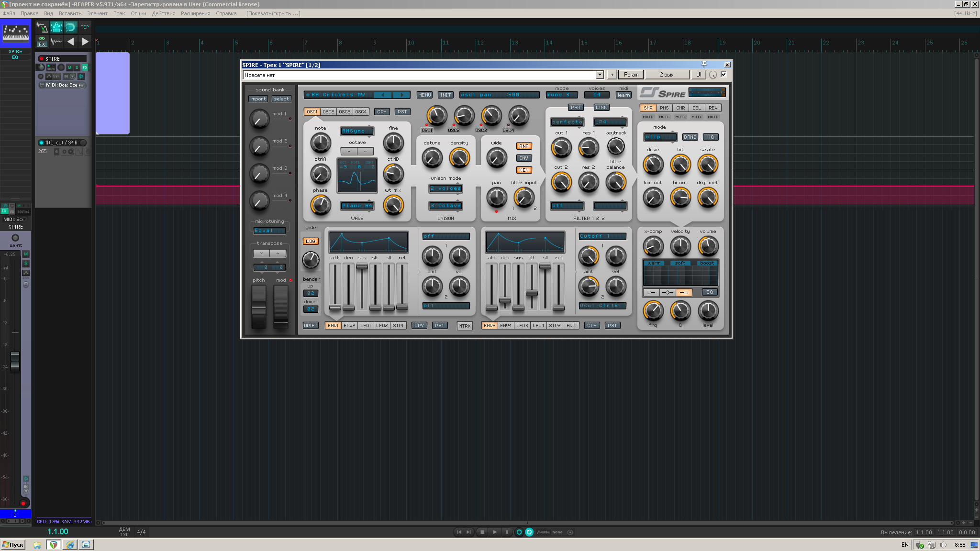This screenshot has height=551, width=980.
Task: Toggle the repeat loop button in transport
Action: [x=529, y=532]
